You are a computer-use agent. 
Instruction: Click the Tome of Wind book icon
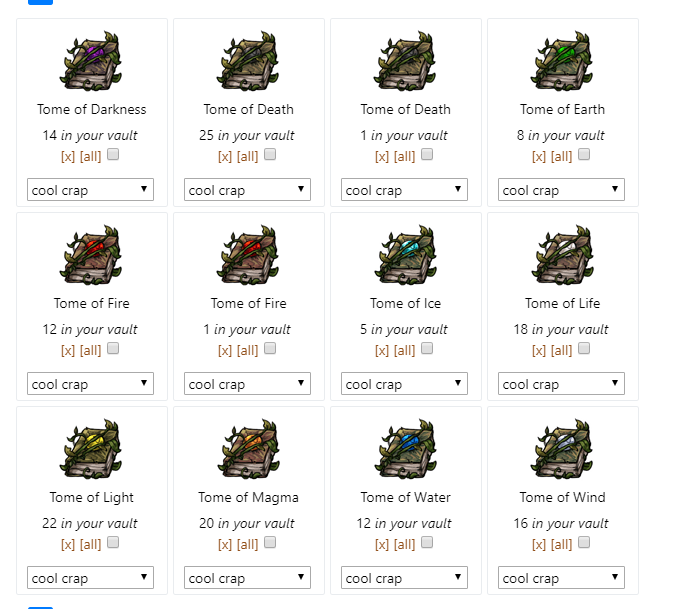coord(562,448)
